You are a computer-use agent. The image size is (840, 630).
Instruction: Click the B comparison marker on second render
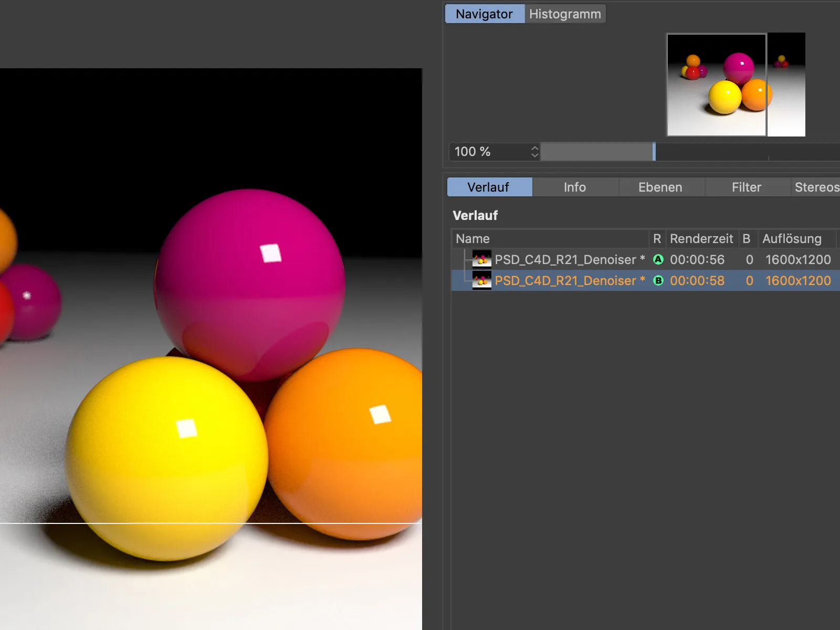658,280
